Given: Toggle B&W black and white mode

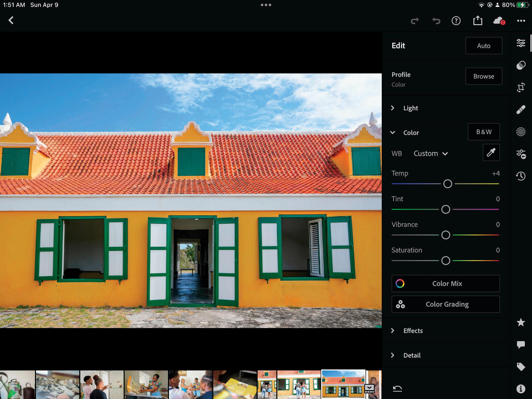Looking at the screenshot, I should 484,132.
